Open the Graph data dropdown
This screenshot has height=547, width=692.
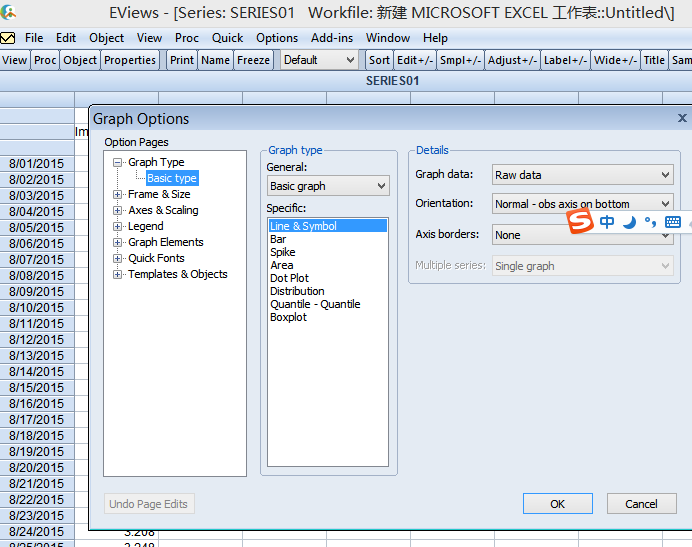tap(583, 175)
